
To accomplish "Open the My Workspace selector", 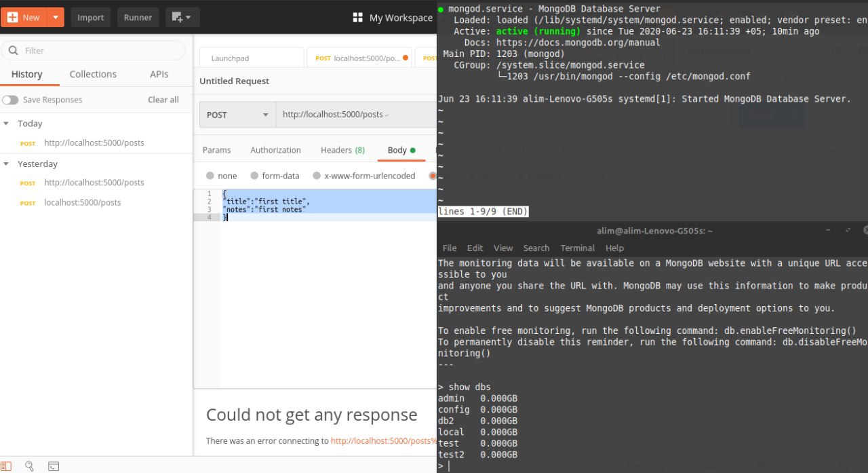I will (400, 18).
